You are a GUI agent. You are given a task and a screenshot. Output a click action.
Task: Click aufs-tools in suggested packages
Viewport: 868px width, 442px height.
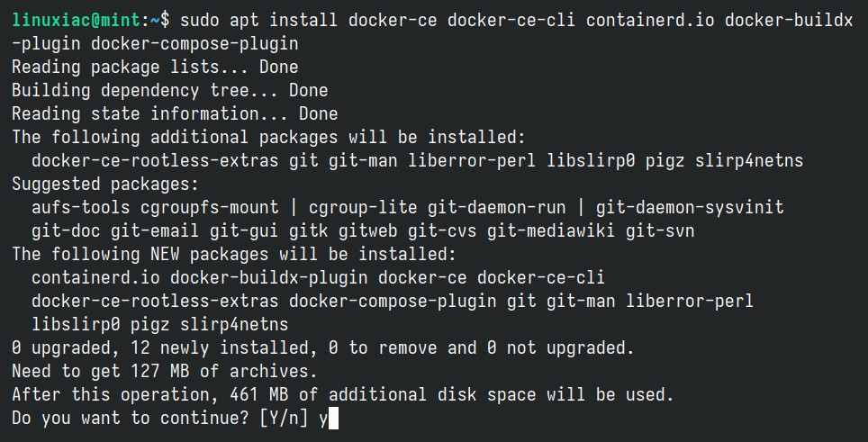[81, 207]
